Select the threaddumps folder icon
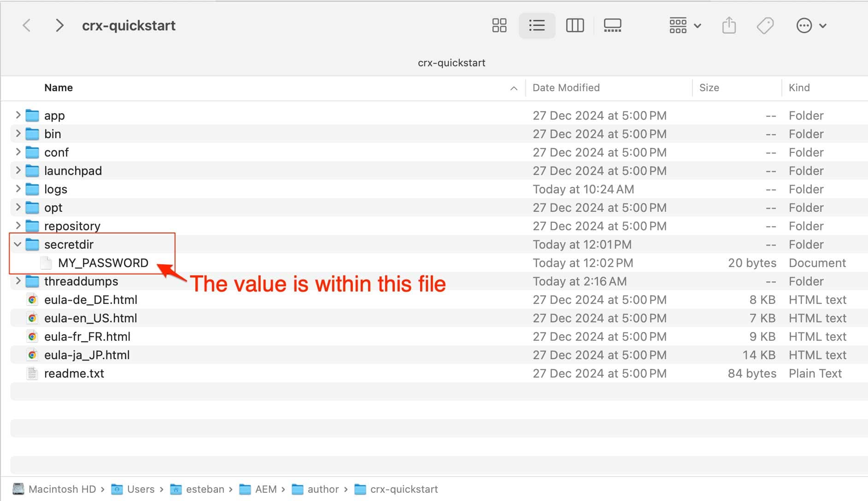The image size is (868, 501). (32, 281)
